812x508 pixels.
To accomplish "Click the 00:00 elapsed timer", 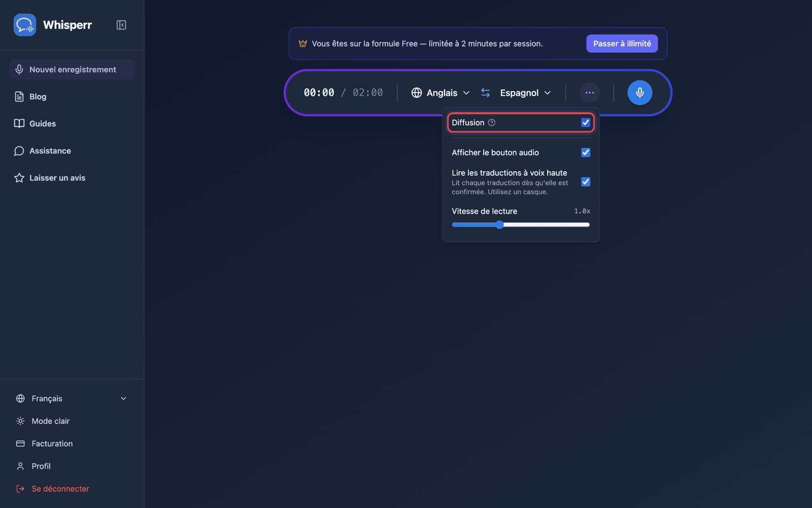I will point(319,93).
